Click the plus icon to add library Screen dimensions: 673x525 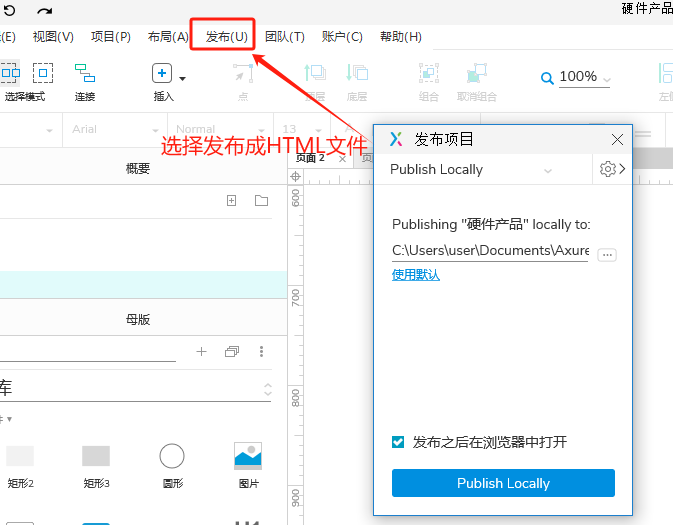(201, 352)
